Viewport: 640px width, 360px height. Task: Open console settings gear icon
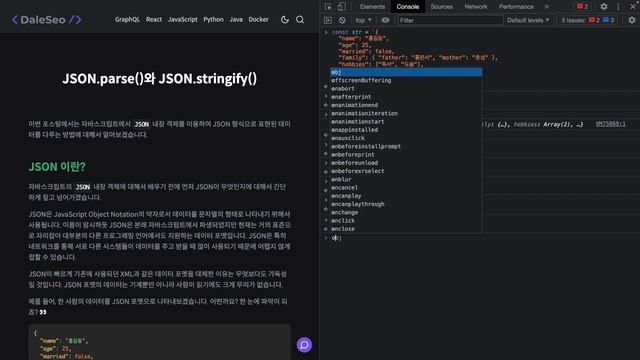pos(632,20)
